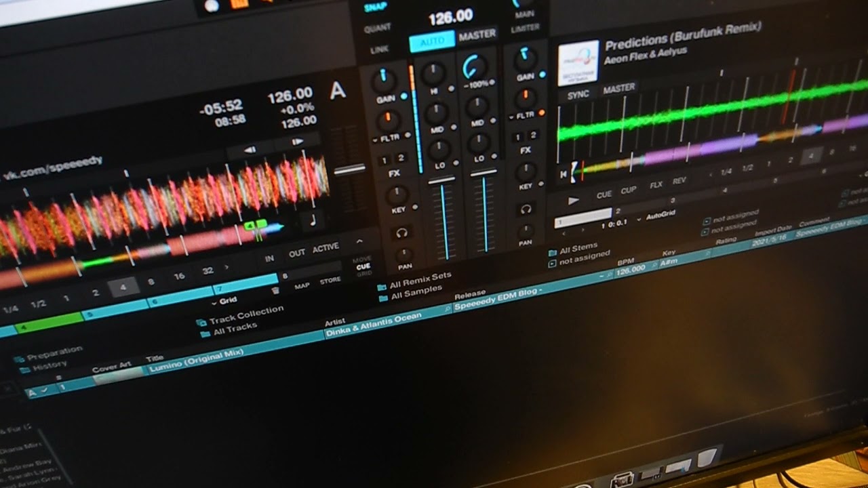Select loop size 2 on deck B

point(790,161)
